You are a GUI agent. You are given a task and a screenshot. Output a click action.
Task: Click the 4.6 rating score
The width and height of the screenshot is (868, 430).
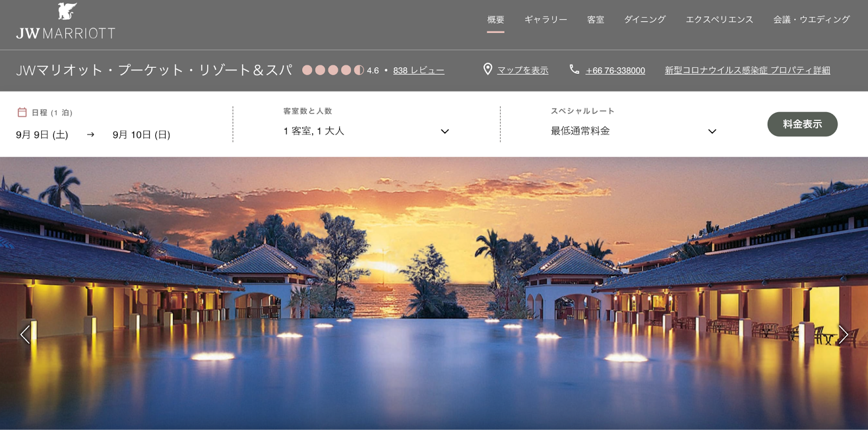373,70
